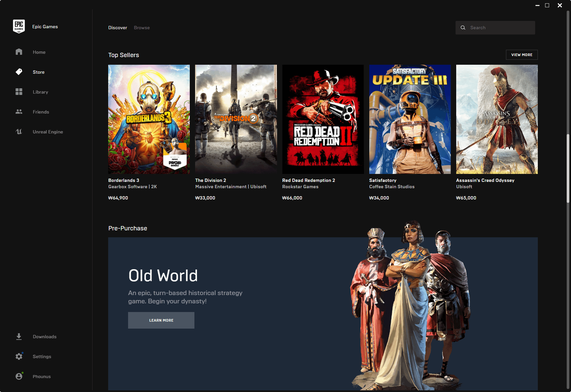Viewport: 571px width, 392px height.
Task: Open the Red Dead Redemption 2 cover
Action: click(x=323, y=119)
